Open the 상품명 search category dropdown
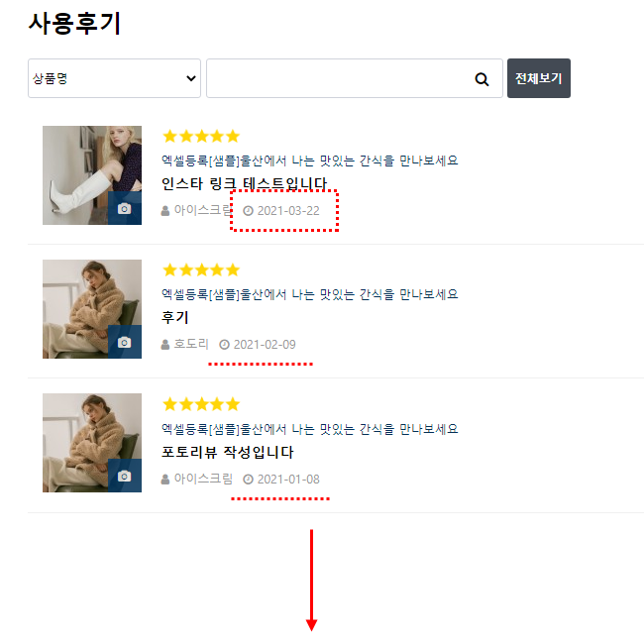644x644 pixels. pos(114,78)
